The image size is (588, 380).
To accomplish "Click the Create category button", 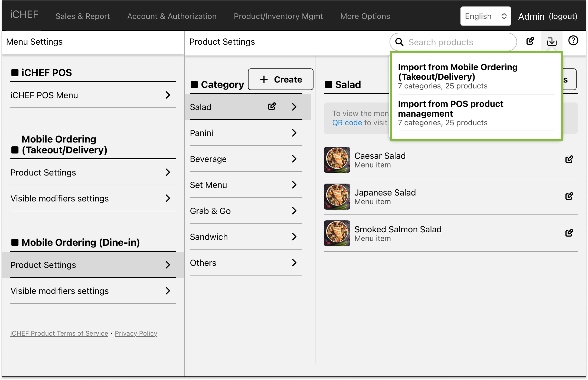I will coord(281,79).
